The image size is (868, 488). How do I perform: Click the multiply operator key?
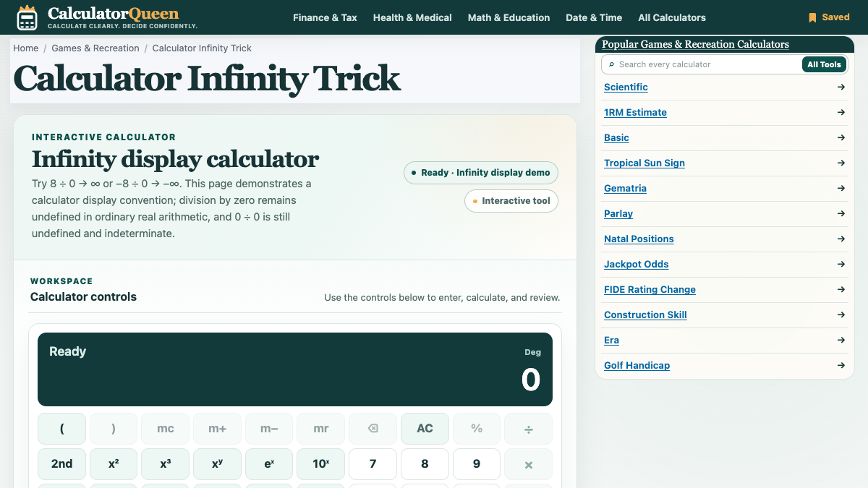pyautogui.click(x=528, y=464)
